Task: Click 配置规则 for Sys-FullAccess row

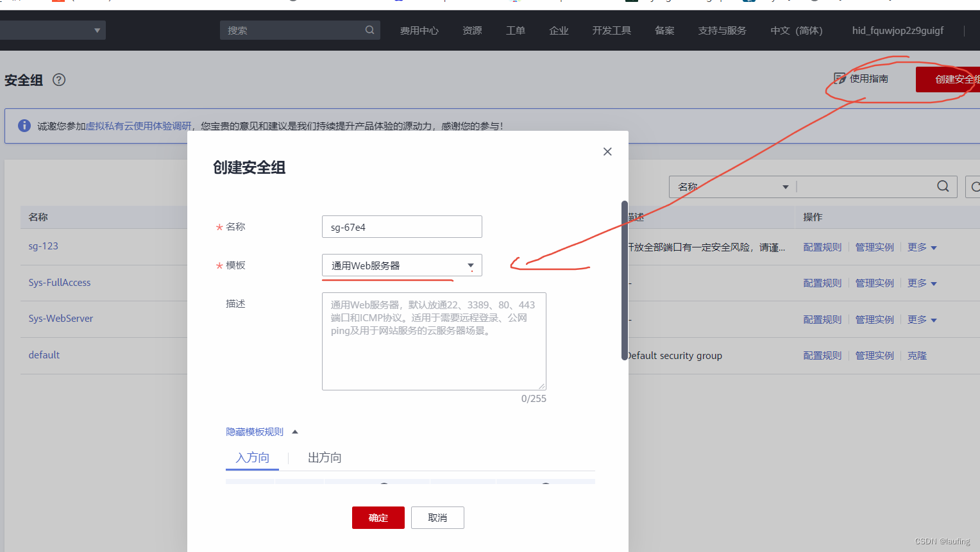Action: pyautogui.click(x=822, y=283)
